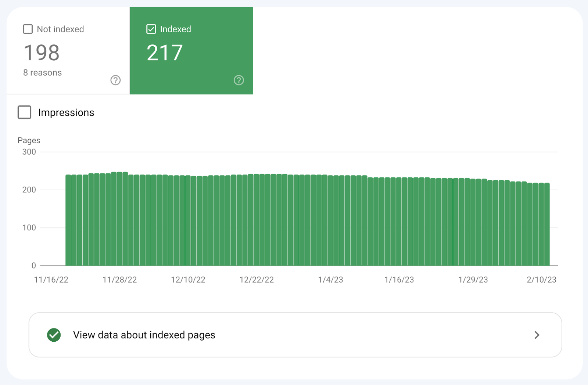The height and width of the screenshot is (385, 588).
Task: Click the question mark beside 198 count
Action: (115, 80)
